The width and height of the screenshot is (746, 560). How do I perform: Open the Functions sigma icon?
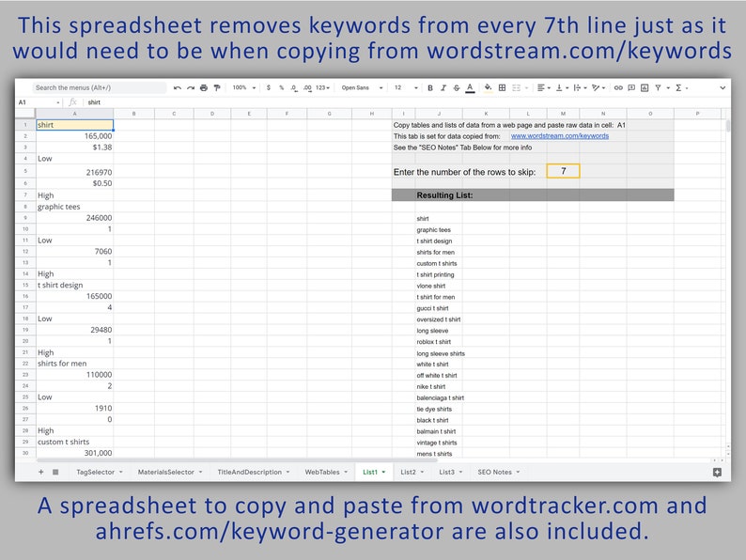[x=678, y=87]
